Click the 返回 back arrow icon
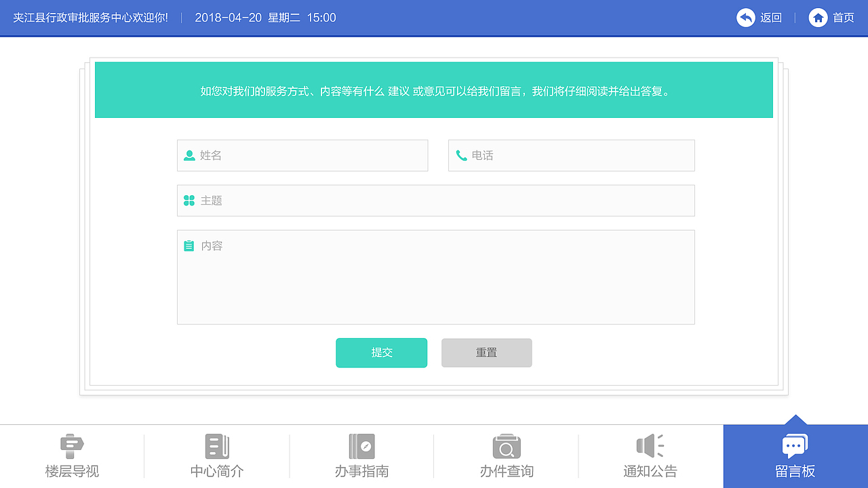Image resolution: width=868 pixels, height=488 pixels. 745,18
